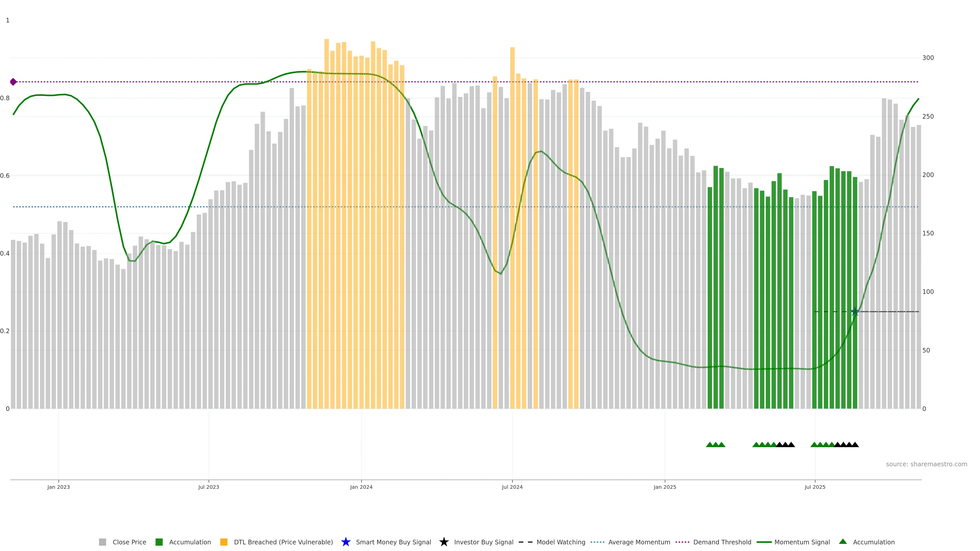Click the DTL Breached (Price Vulnerable) label
980x551 pixels.
tap(283, 542)
